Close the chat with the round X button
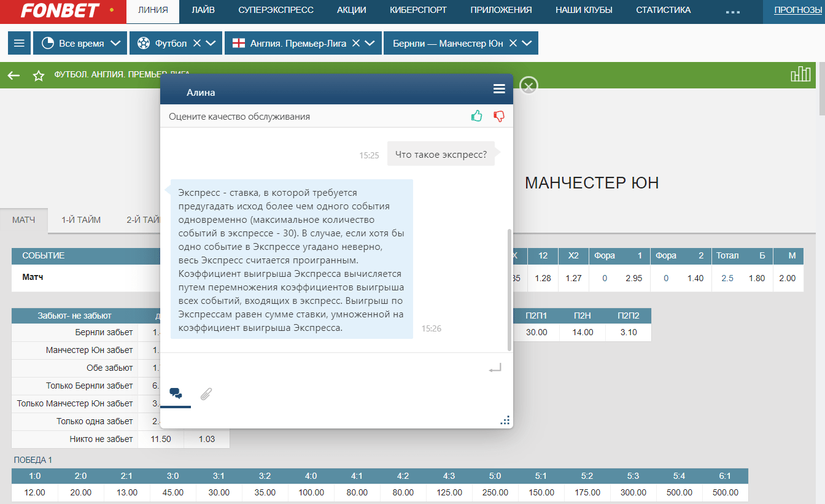The width and height of the screenshot is (825, 504). point(529,85)
